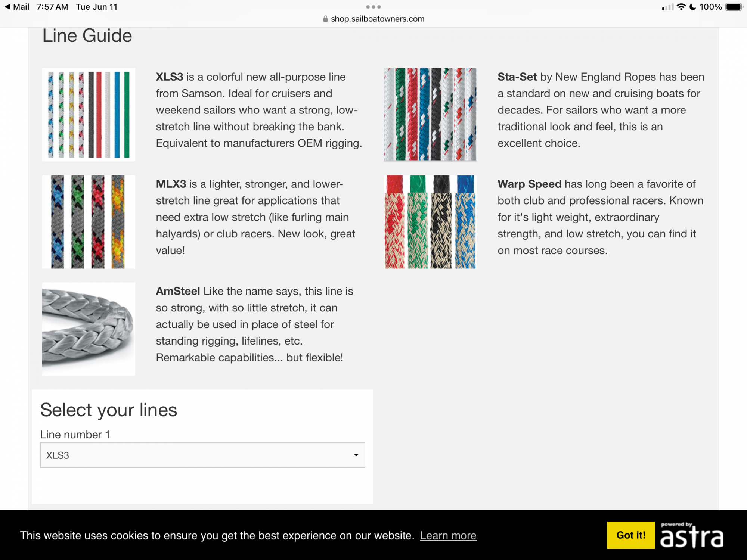Tap the Warp Speed rope image
Image resolution: width=747 pixels, height=560 pixels.
[x=430, y=222]
